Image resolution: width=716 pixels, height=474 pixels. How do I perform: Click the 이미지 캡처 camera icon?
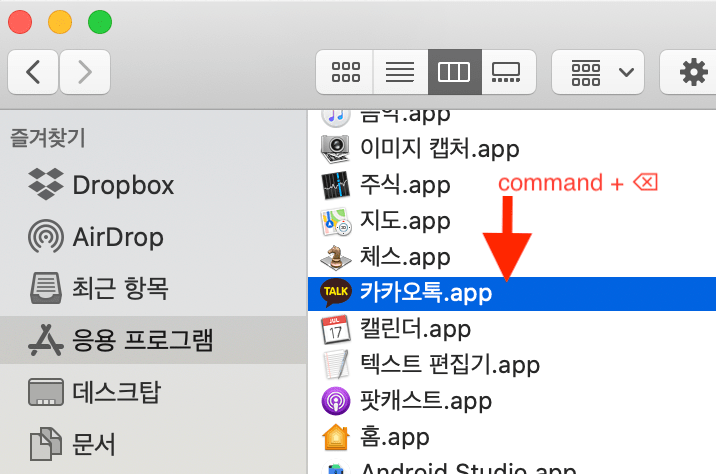(336, 149)
